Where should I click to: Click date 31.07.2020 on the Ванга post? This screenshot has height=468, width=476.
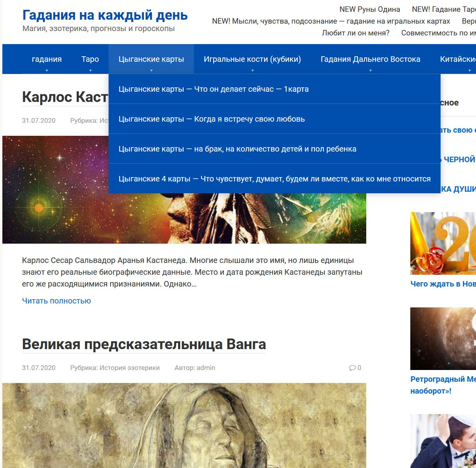click(39, 368)
